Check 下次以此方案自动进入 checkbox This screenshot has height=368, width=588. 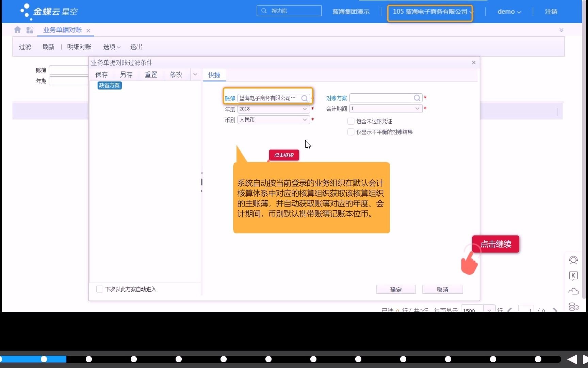point(100,289)
